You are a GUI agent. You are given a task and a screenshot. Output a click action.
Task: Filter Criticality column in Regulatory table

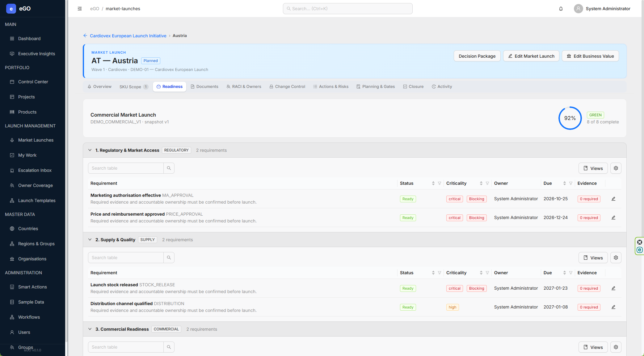point(487,183)
